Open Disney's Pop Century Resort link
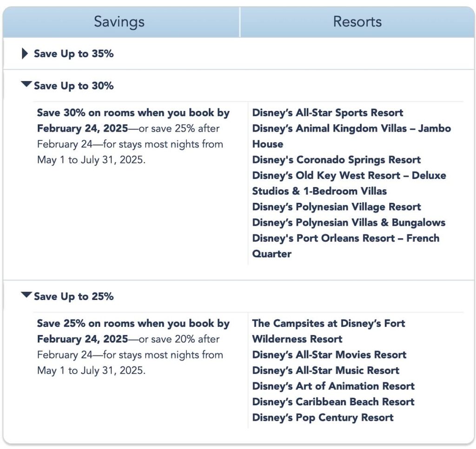 [323, 418]
